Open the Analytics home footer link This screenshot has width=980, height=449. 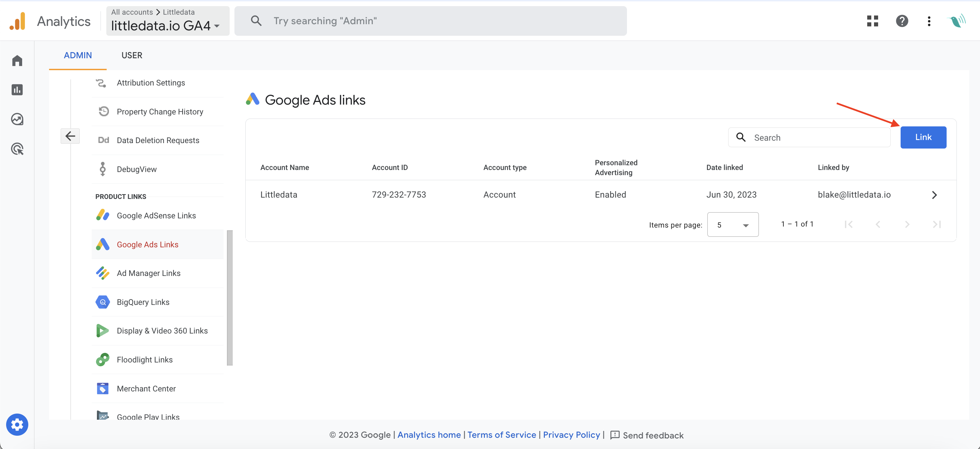[x=429, y=435]
